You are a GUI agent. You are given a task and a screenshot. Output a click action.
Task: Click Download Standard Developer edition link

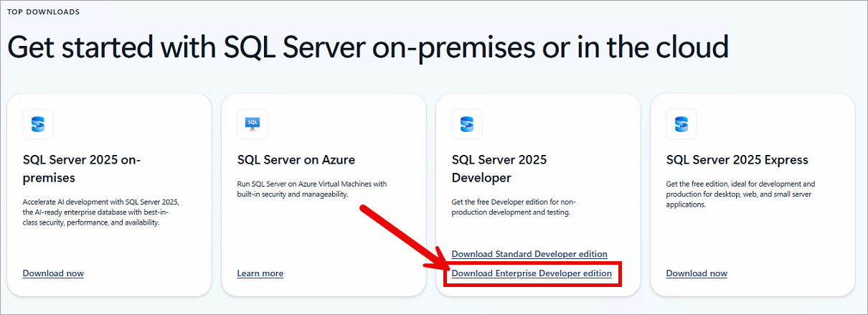(x=529, y=254)
